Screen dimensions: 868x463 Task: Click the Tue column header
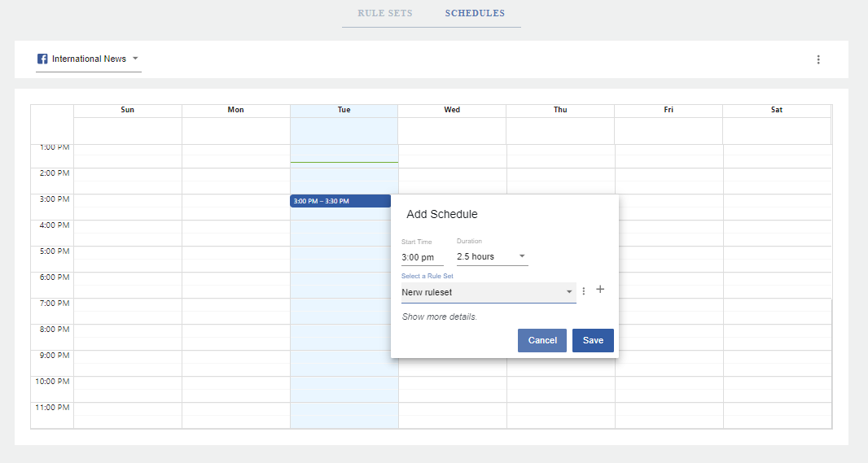344,110
